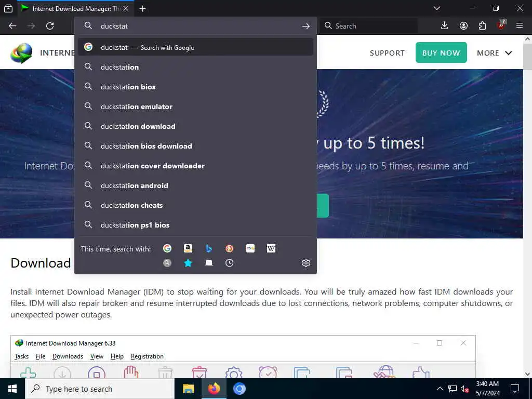Search this time with eBay
This screenshot has height=399, width=532.
250,248
